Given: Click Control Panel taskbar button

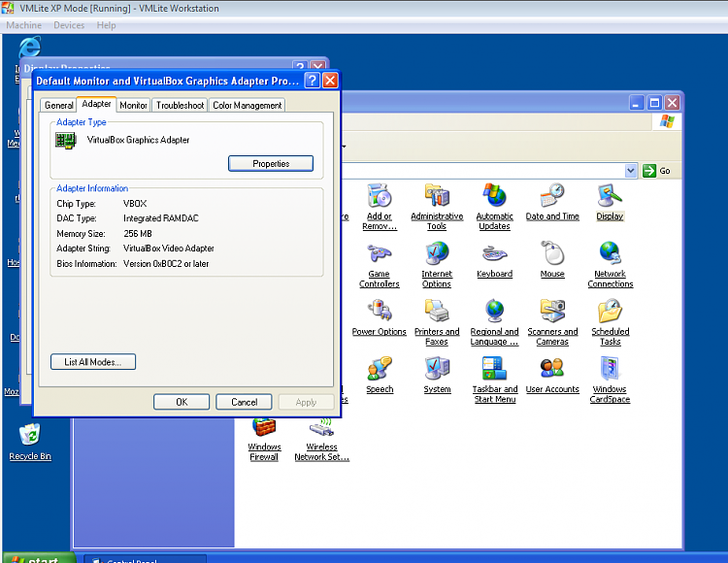Looking at the screenshot, I should pyautogui.click(x=145, y=559).
